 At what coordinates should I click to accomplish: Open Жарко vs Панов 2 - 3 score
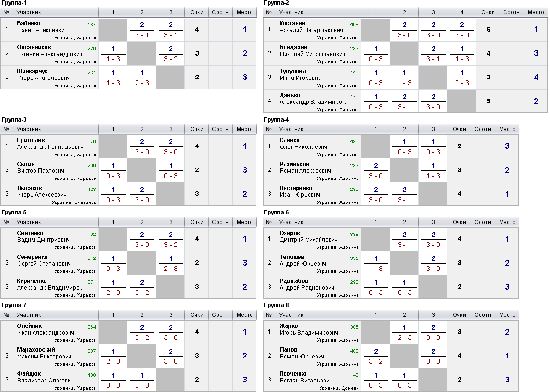point(404,338)
